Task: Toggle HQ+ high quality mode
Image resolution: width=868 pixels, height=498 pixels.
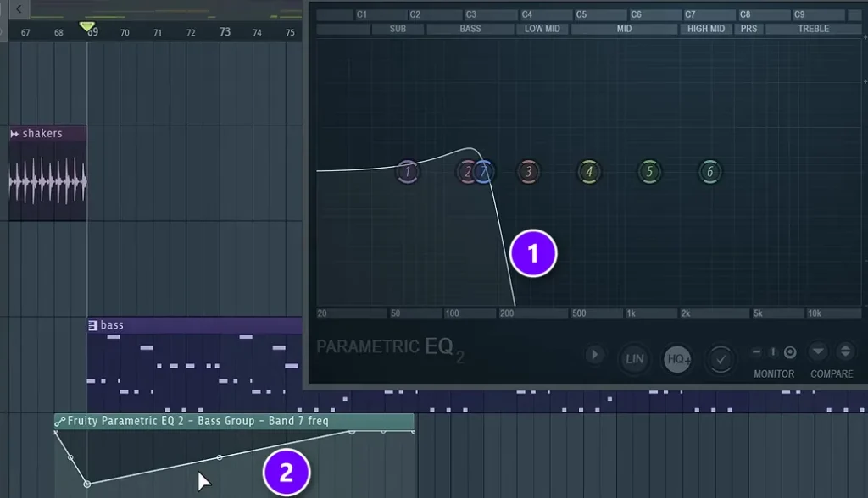Action: 677,359
